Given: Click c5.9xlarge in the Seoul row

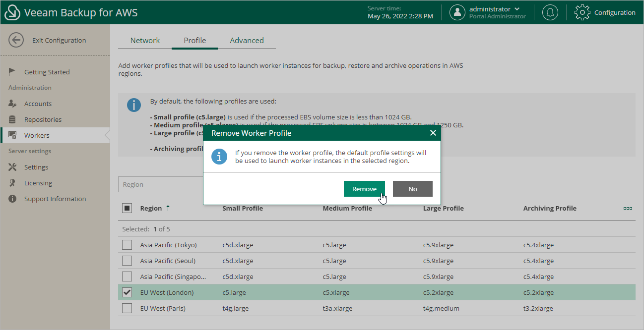Looking at the screenshot, I should (438, 261).
